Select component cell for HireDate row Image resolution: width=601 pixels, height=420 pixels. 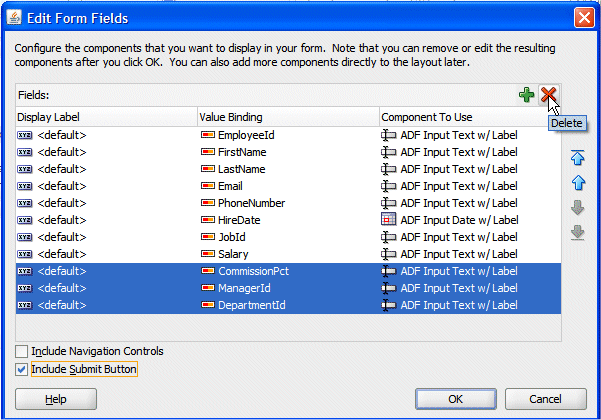[x=470, y=220]
